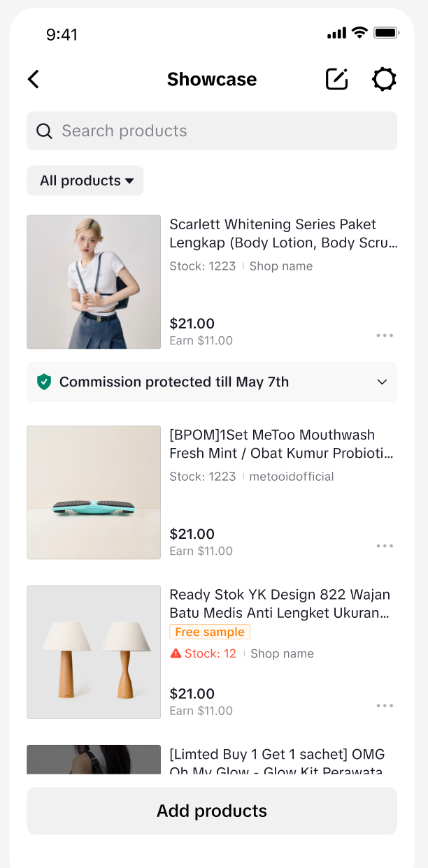The image size is (428, 868).
Task: Tap the green commission protection shield icon
Action: 44,382
